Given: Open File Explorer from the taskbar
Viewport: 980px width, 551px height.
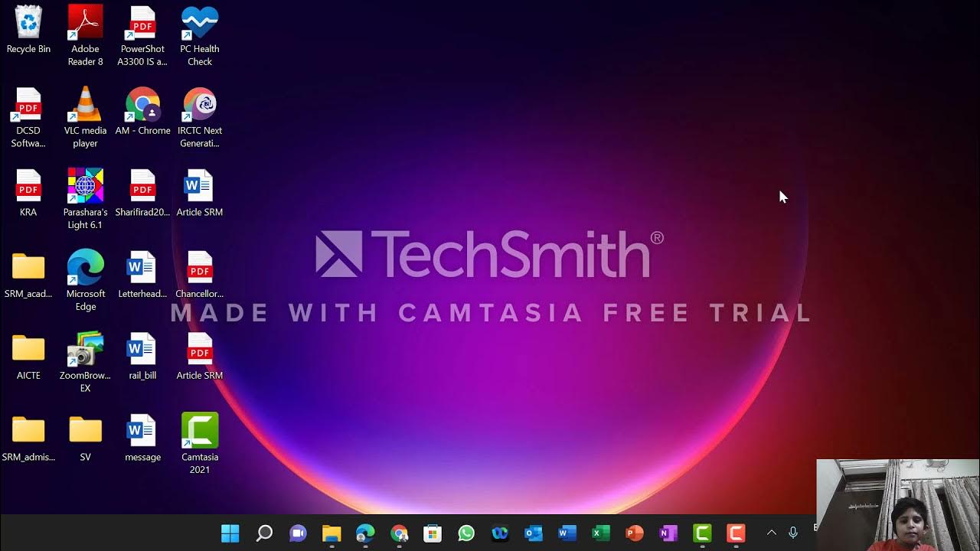Looking at the screenshot, I should 332,533.
